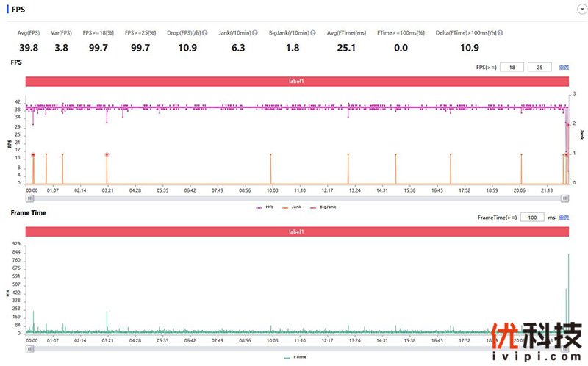Select label1 bar above the FPS chart

click(297, 81)
